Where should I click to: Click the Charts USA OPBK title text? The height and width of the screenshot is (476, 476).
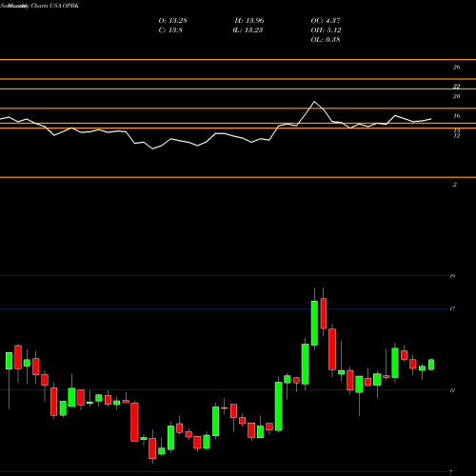click(54, 6)
